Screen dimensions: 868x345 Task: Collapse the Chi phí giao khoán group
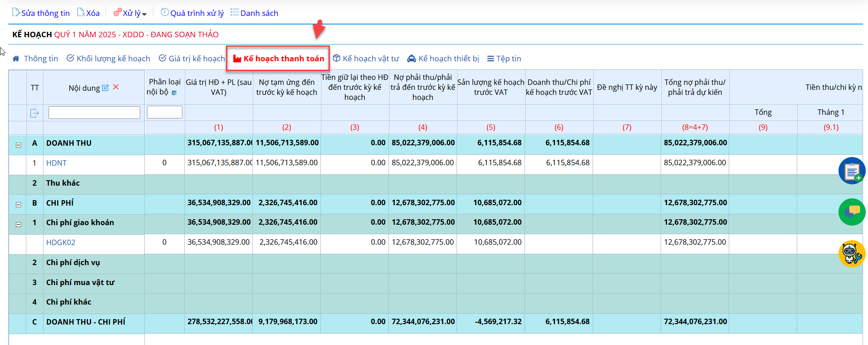(x=19, y=224)
